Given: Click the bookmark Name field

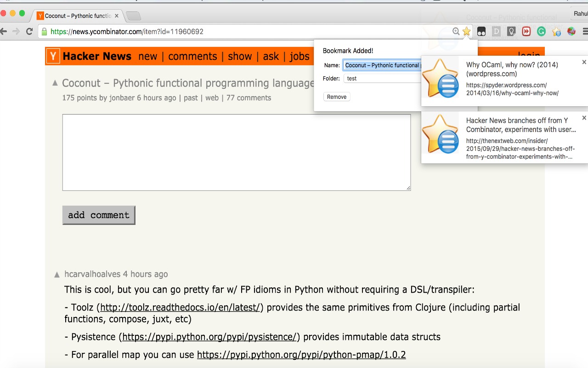Looking at the screenshot, I should 382,65.
